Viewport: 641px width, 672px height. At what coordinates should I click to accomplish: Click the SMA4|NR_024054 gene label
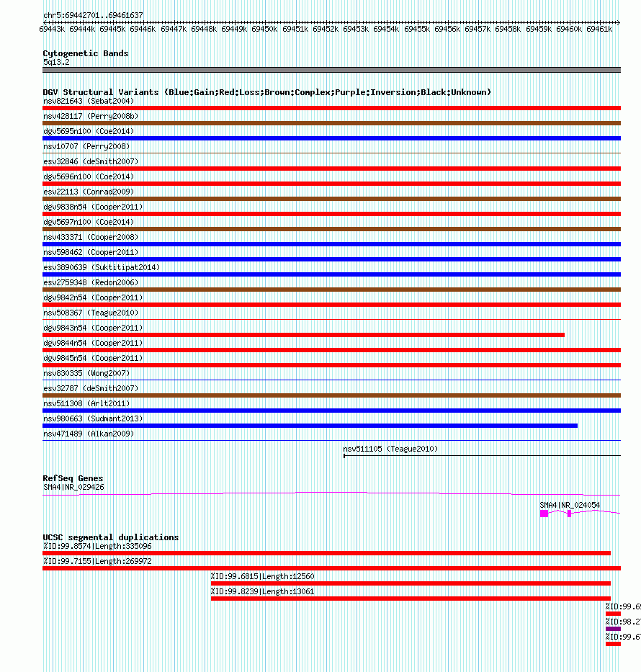(x=570, y=506)
